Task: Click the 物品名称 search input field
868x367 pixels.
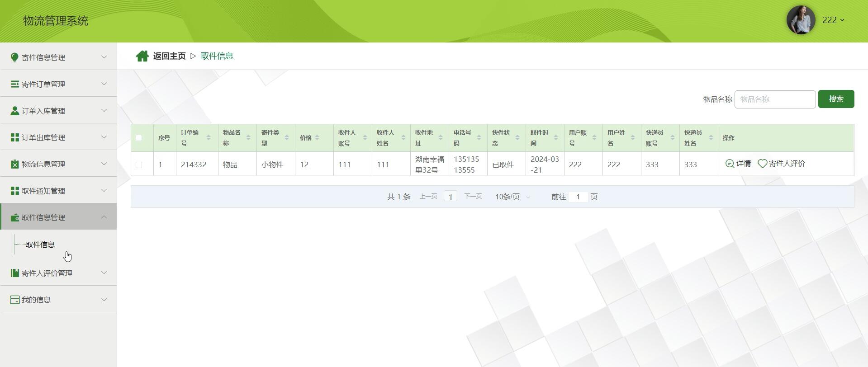Action: [x=775, y=99]
